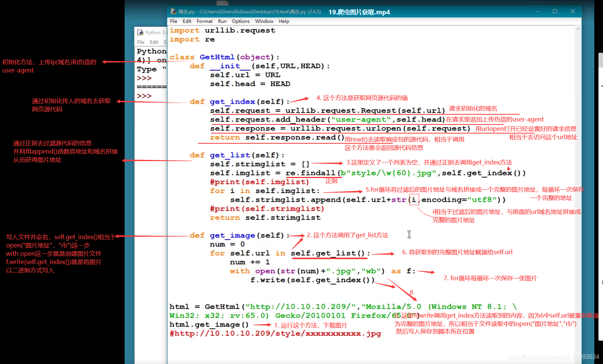The height and width of the screenshot is (364, 603).
Task: Click the 'self.strimglist.append' line
Action: point(368,200)
